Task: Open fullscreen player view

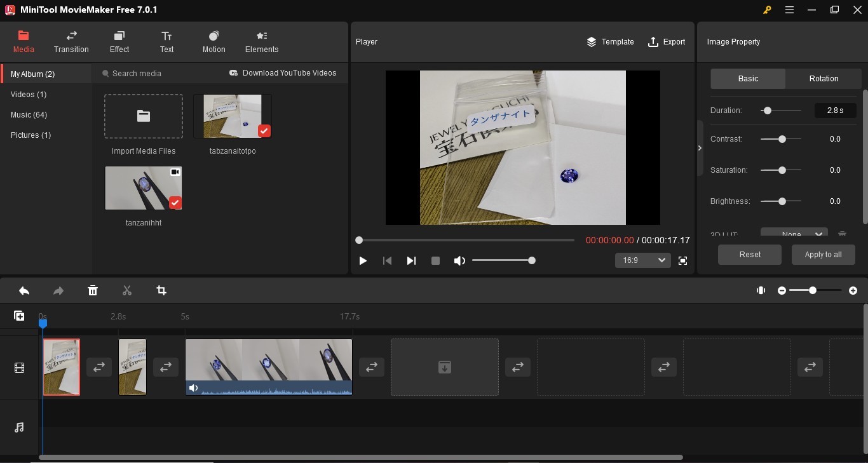Action: tap(683, 260)
